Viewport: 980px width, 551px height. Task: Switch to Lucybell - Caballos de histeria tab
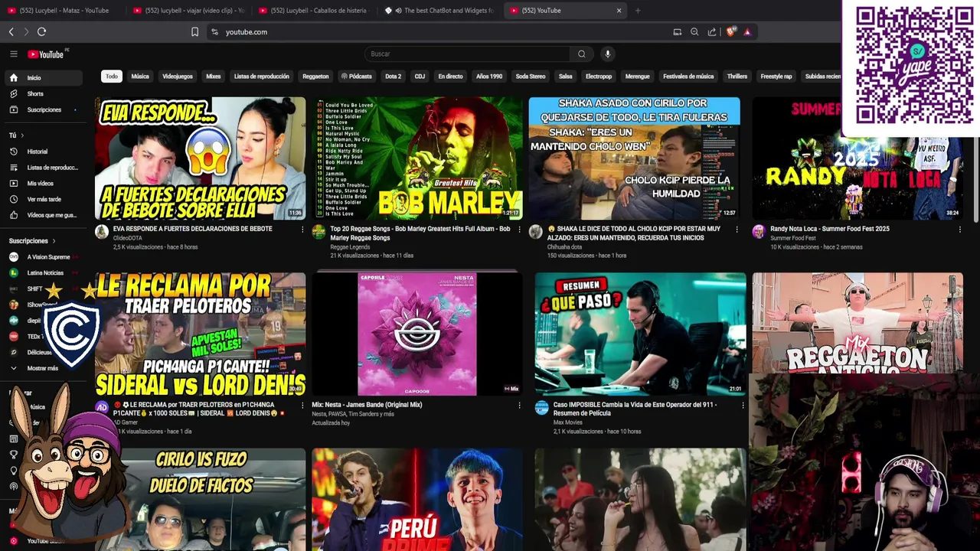(x=314, y=11)
